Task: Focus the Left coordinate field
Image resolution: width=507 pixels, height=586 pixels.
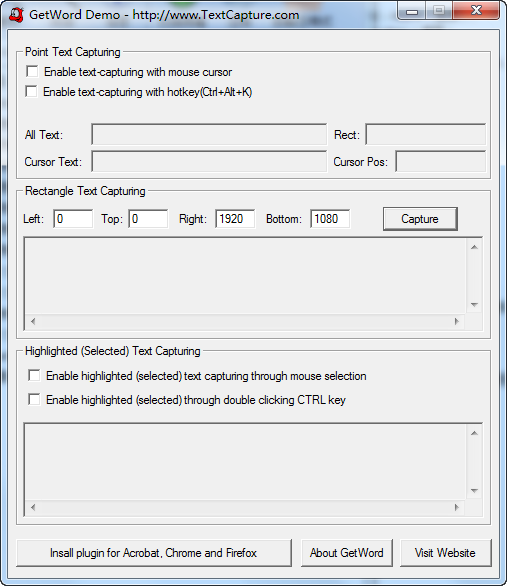Action: (x=73, y=219)
